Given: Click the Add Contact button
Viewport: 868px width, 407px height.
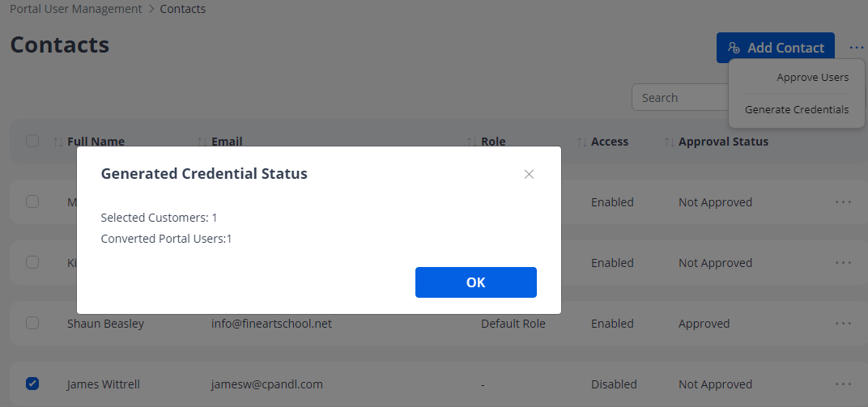Looking at the screenshot, I should coord(775,48).
